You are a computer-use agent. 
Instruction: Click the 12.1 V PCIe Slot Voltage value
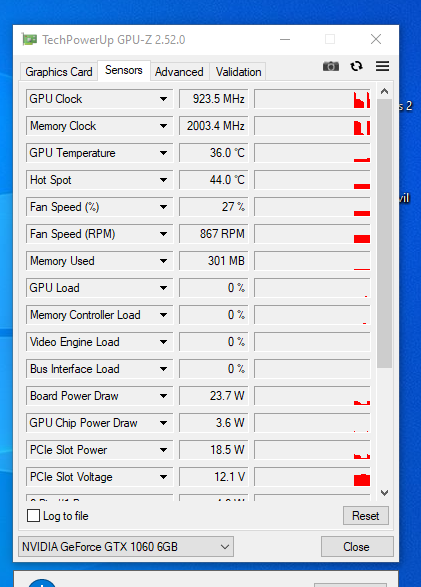click(214, 477)
